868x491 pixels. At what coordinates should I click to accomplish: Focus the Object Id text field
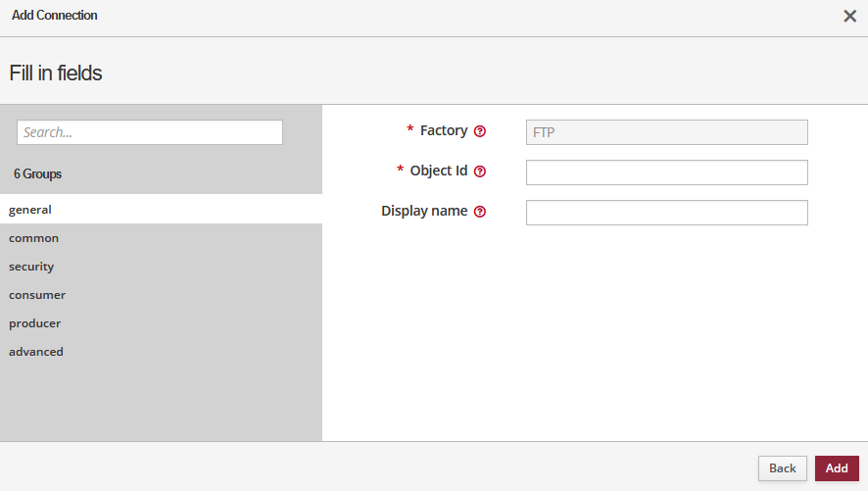pos(666,172)
